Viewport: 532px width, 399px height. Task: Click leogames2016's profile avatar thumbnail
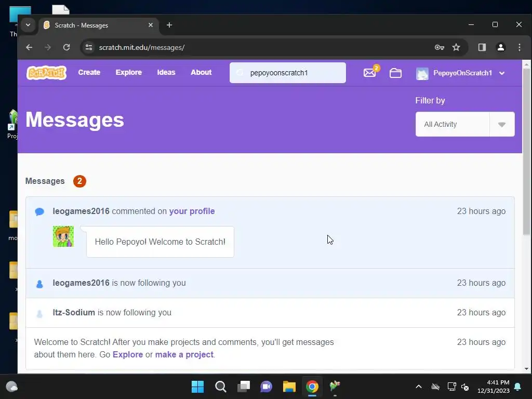coord(63,236)
